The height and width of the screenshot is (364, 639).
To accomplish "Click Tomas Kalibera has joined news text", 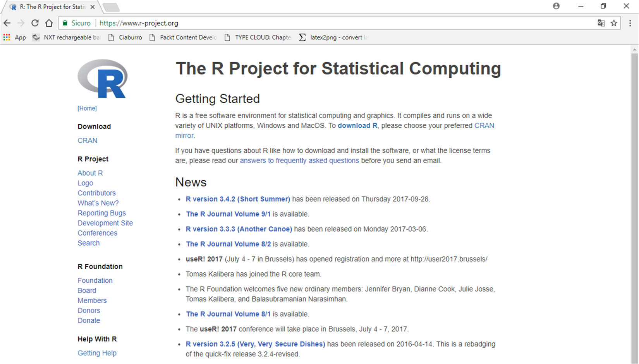I will [254, 274].
